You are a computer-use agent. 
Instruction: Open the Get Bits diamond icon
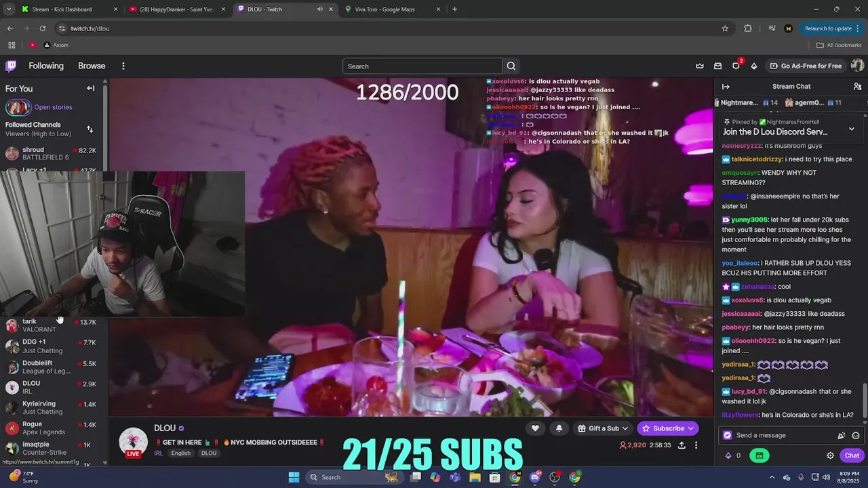click(x=754, y=66)
